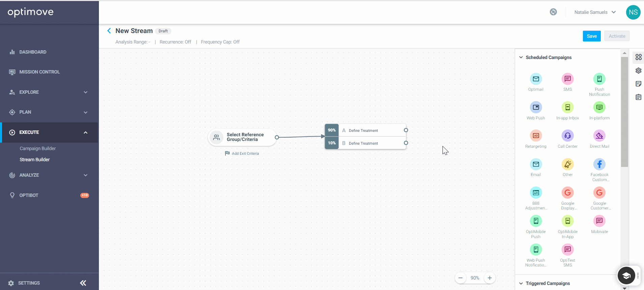
Task: Open the Natalie Samuels user dropdown
Action: pos(595,12)
